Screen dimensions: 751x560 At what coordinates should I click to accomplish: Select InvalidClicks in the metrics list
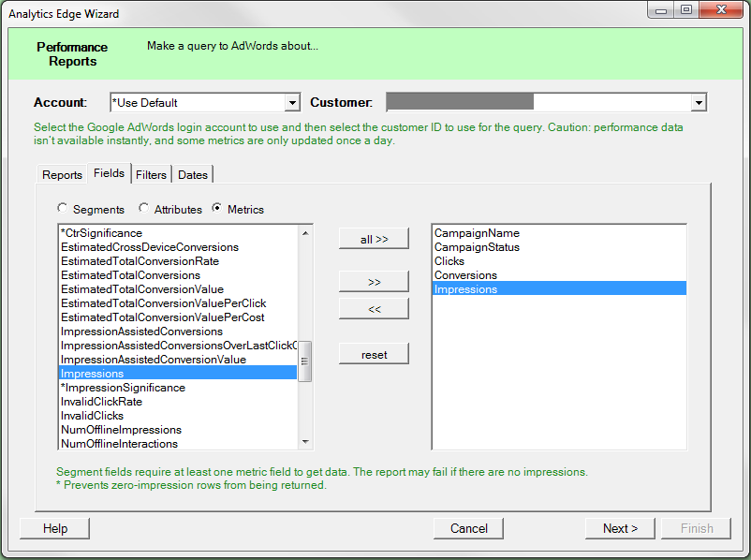coord(92,416)
